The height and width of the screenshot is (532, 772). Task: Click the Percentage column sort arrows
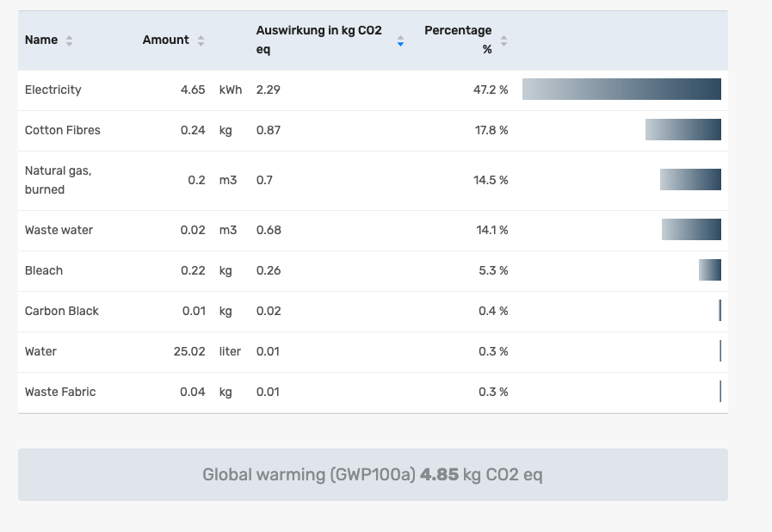coord(503,40)
